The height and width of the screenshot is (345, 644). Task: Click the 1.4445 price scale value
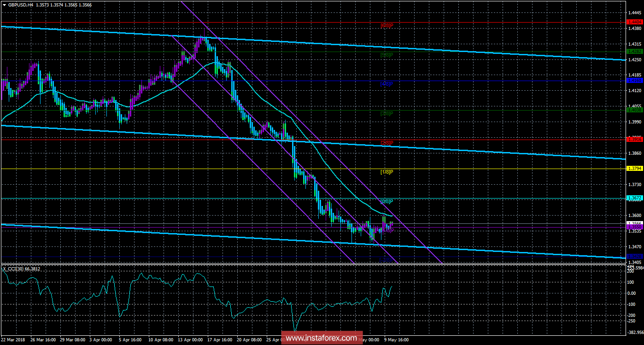point(634,12)
